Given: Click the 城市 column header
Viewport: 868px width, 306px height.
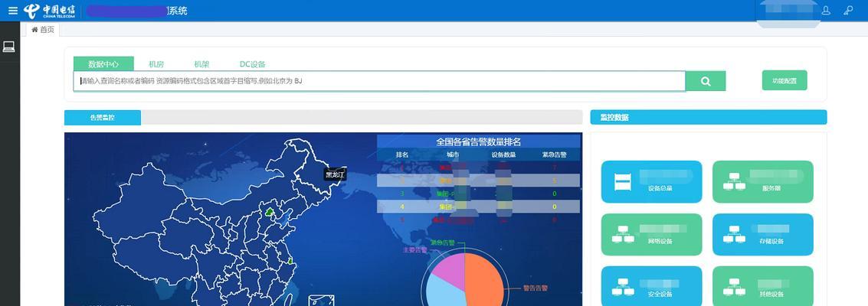Looking at the screenshot, I should point(452,155).
